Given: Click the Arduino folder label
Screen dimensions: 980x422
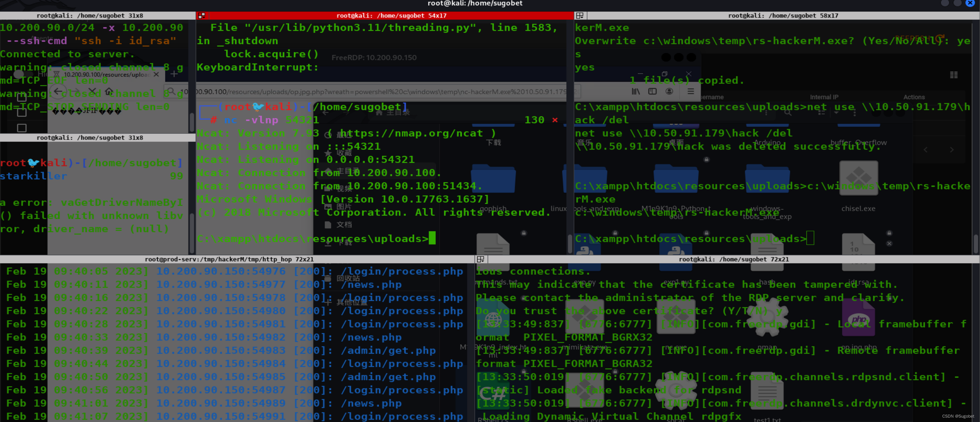Looking at the screenshot, I should click(767, 142).
